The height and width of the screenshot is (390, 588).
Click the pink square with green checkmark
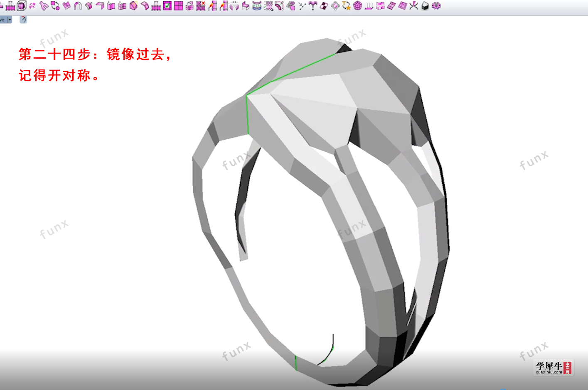coord(167,6)
